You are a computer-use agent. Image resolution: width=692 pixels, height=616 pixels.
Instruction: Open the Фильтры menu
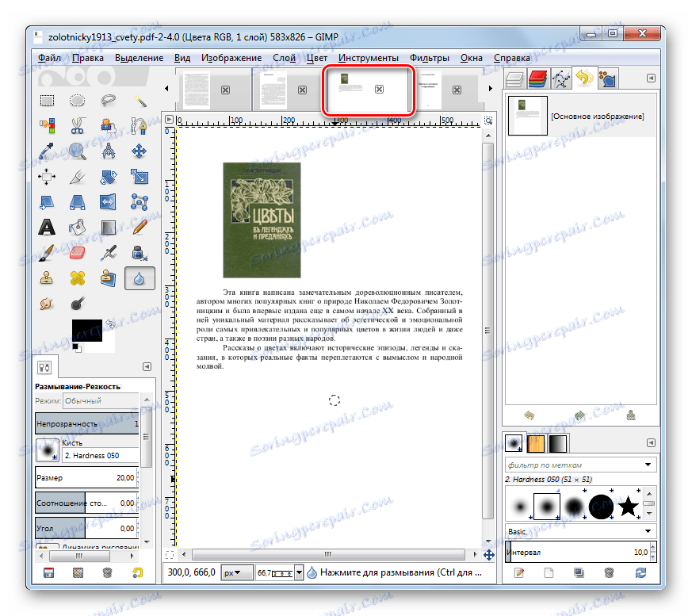click(430, 58)
